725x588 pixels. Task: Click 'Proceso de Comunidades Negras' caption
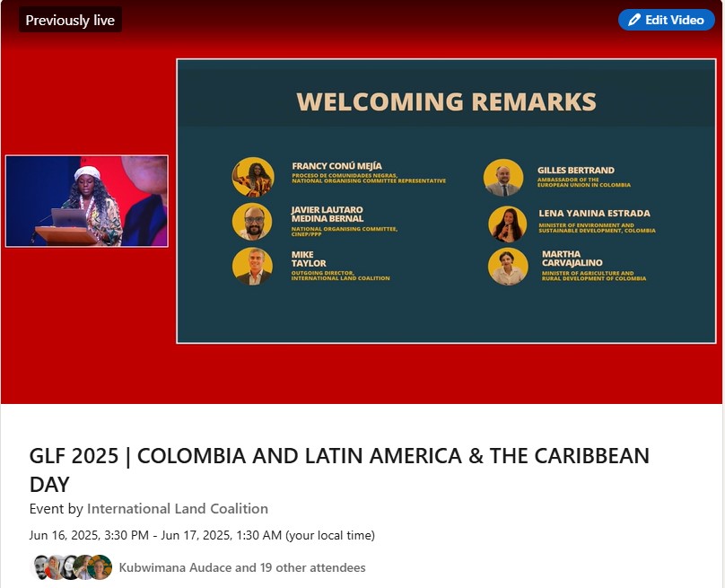point(369,178)
